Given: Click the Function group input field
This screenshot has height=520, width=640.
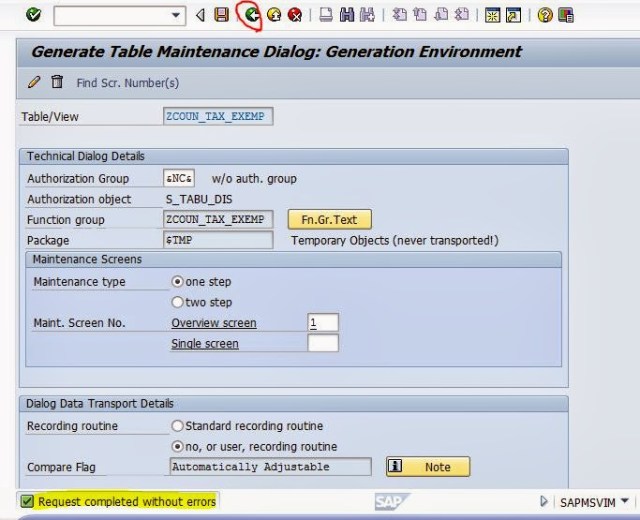Looking at the screenshot, I should (x=218, y=220).
